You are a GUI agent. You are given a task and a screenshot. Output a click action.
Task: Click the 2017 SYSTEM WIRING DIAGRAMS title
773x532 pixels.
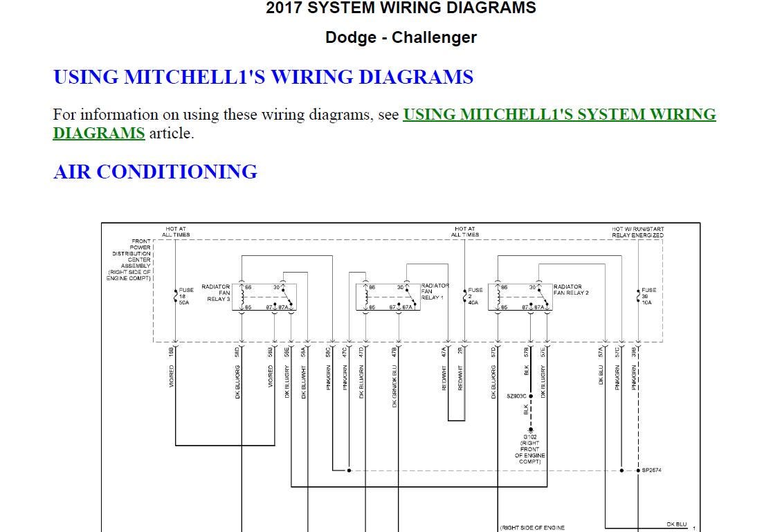point(401,8)
